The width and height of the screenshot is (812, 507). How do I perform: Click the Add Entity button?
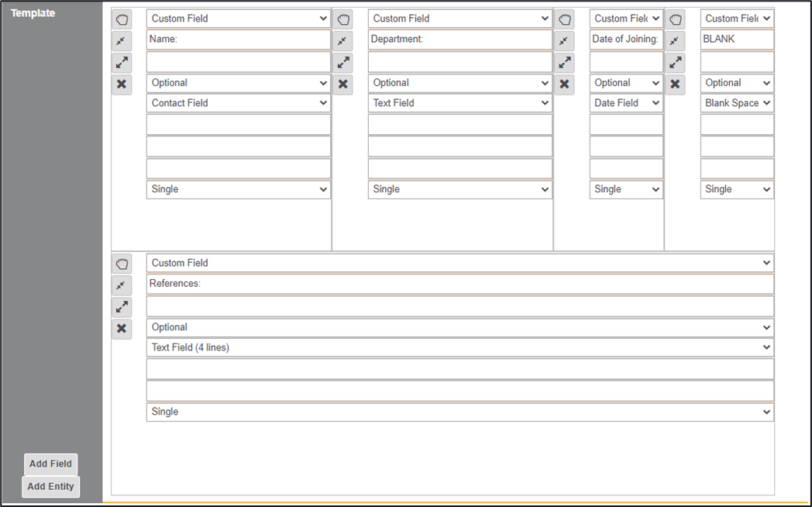50,487
